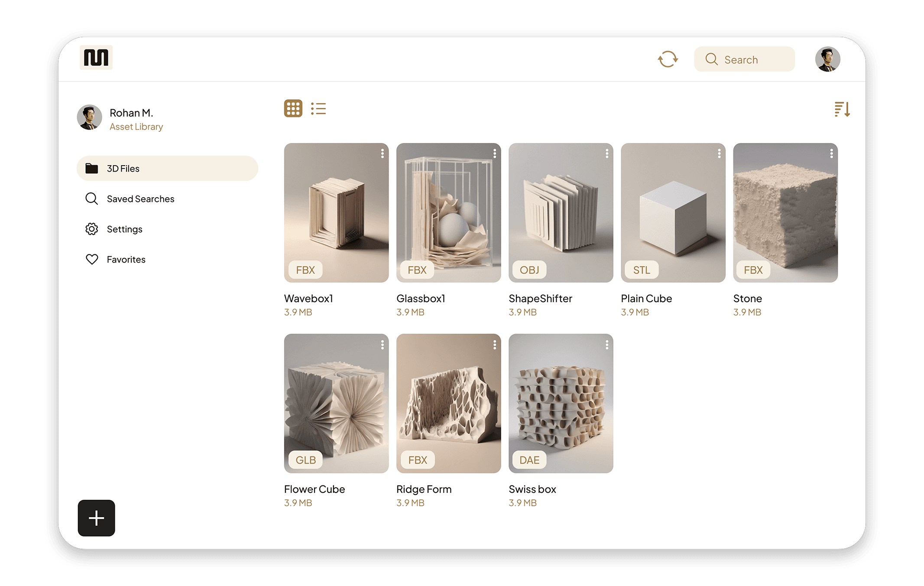Click the Asset Library link
This screenshot has width=924, height=586.
[136, 127]
